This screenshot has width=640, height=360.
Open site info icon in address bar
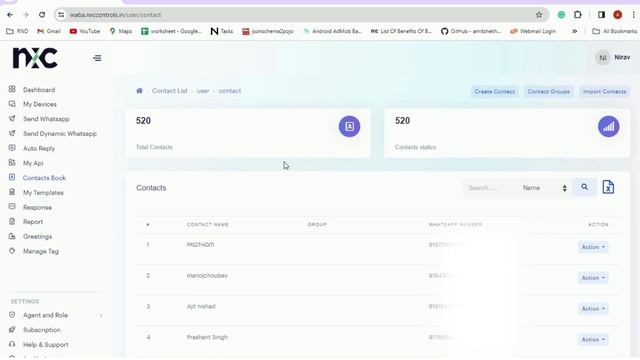pos(61,15)
